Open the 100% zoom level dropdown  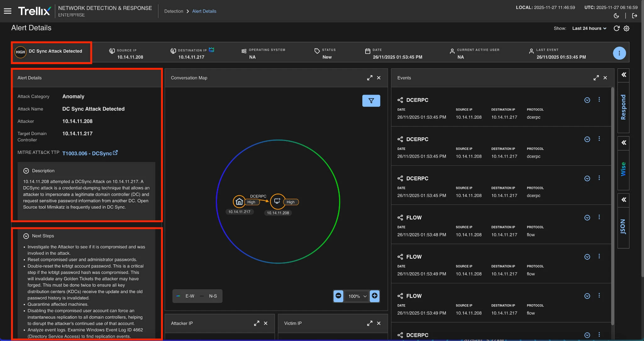click(x=357, y=296)
